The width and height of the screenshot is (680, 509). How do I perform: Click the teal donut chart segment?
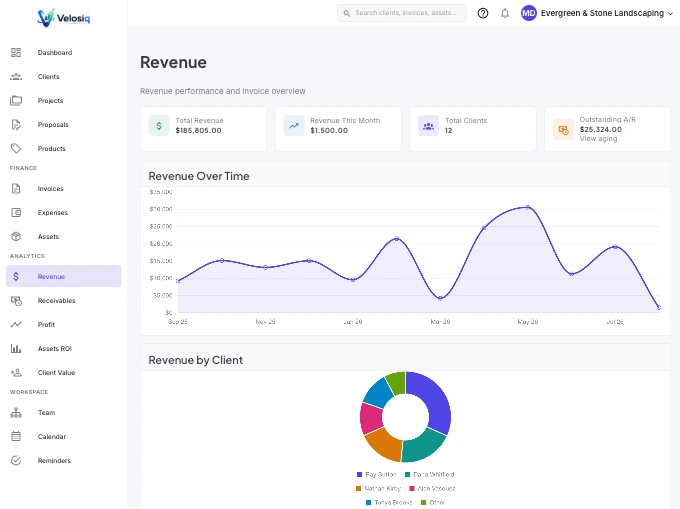423,447
